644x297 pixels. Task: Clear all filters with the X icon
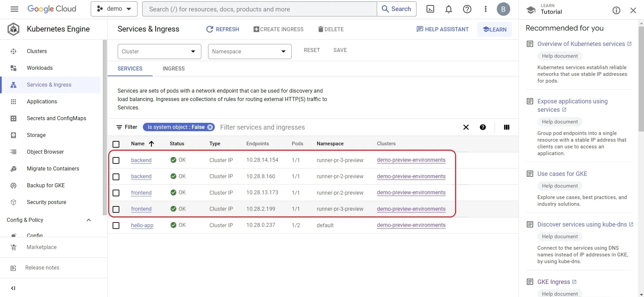(x=466, y=127)
